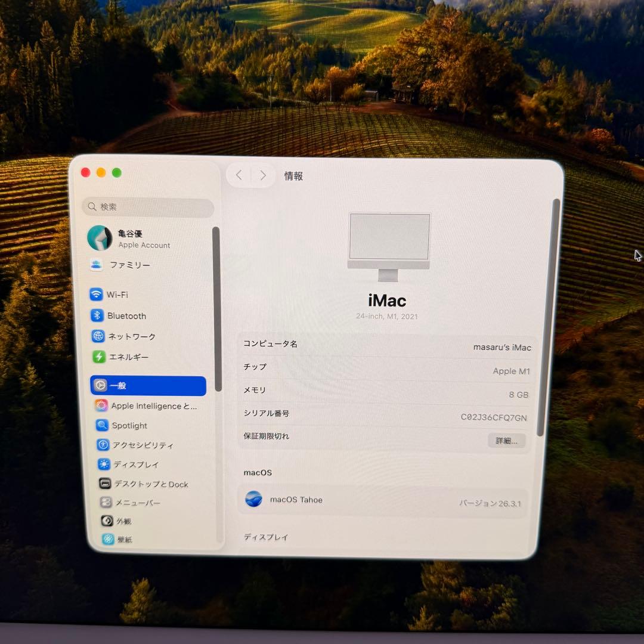644x644 pixels.
Task: Open the メニューバー icon
Action: (x=106, y=502)
